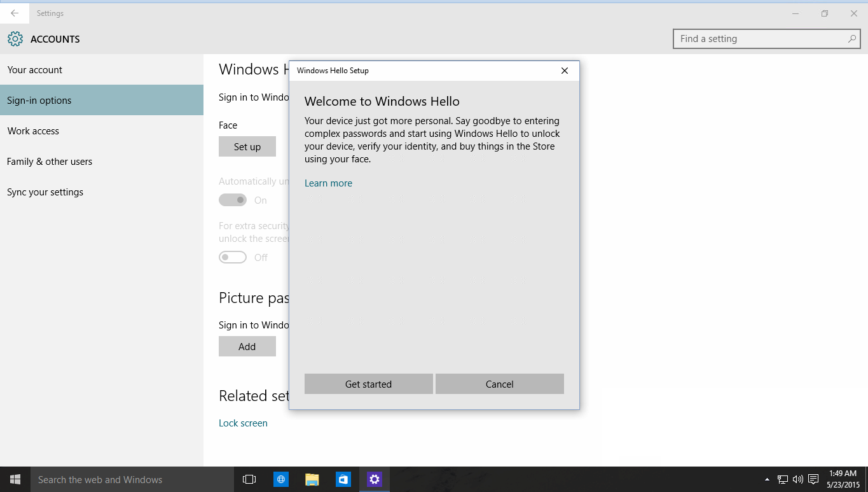Screen dimensions: 868x492
Task: Click the Windows Hello Setup title text
Action: tap(333, 71)
